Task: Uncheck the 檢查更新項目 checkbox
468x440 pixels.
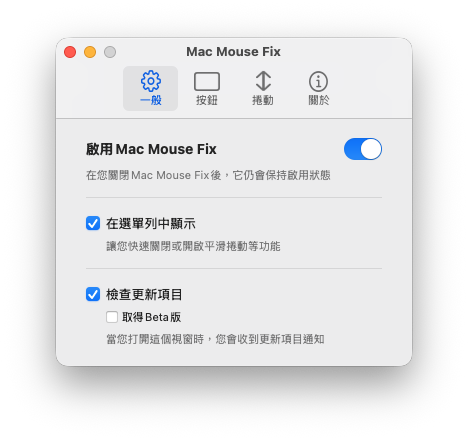Action: click(x=93, y=294)
